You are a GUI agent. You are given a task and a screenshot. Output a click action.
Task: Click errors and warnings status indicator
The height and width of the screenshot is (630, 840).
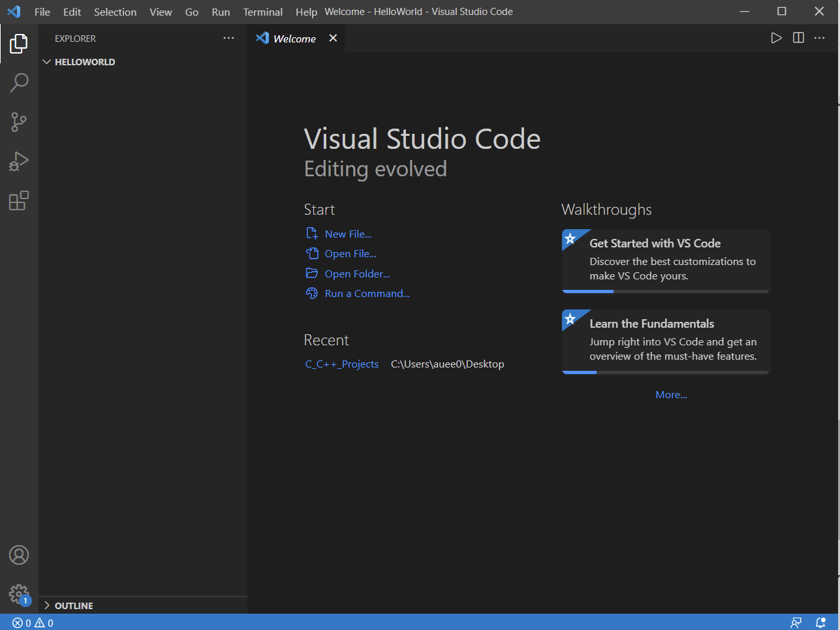[33, 623]
